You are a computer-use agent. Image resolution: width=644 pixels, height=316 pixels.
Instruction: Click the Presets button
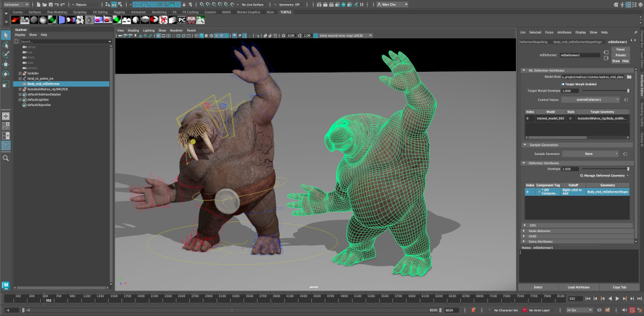[x=620, y=54]
